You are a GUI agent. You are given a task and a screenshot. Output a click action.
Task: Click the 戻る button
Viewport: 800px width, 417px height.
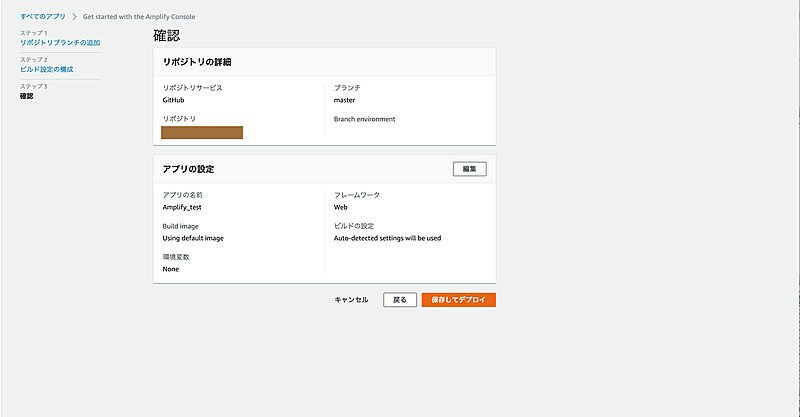pos(400,300)
